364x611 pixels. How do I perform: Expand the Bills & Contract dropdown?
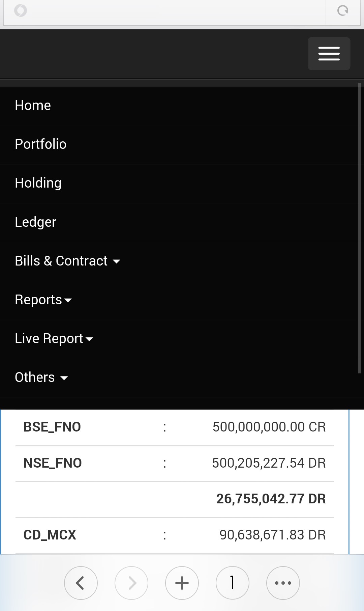(67, 261)
